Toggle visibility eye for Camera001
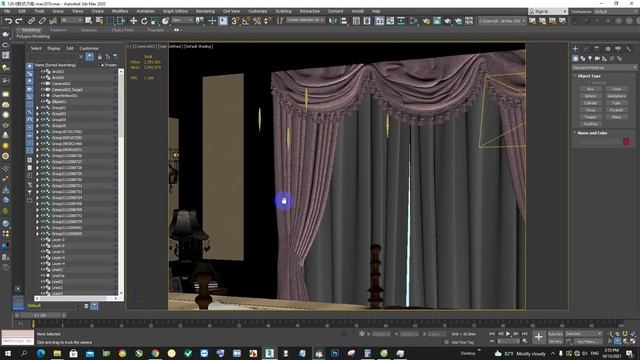This screenshot has height=360, width=640. point(42,84)
